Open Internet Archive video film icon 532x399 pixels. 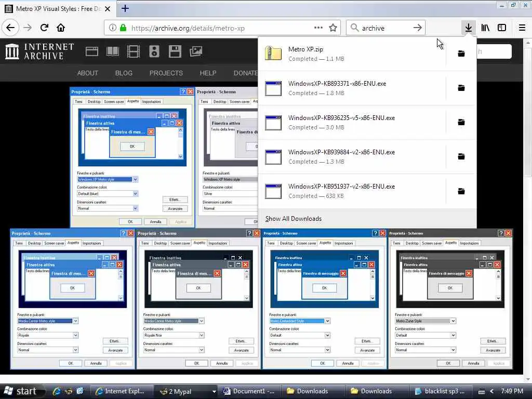click(134, 51)
